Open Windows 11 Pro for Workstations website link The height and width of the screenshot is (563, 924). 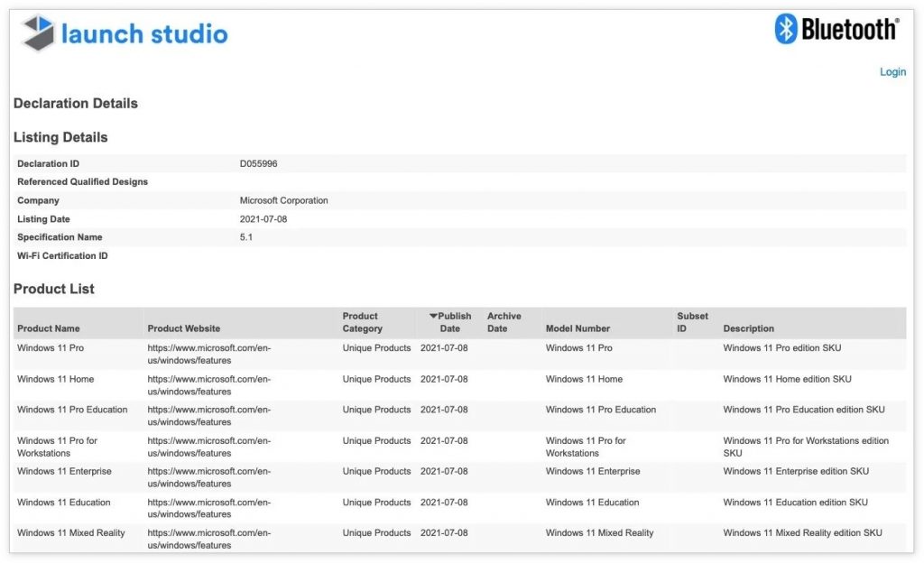coord(209,447)
